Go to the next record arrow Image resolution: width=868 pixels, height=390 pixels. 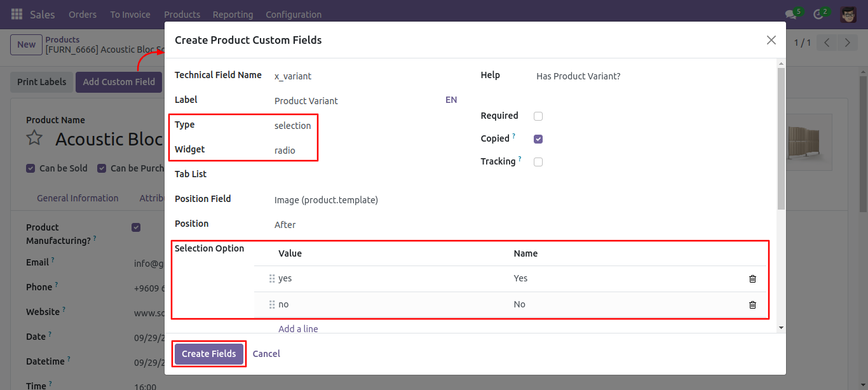pos(847,43)
